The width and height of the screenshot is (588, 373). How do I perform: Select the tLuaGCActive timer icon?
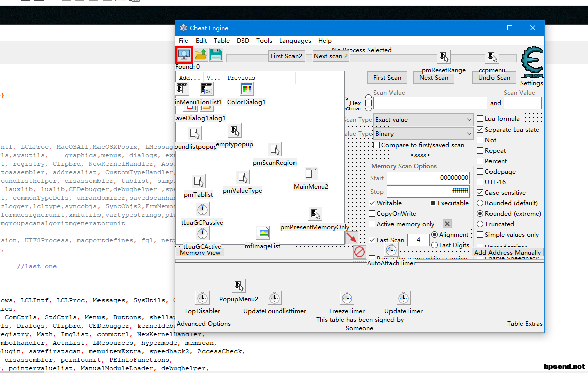click(202, 234)
